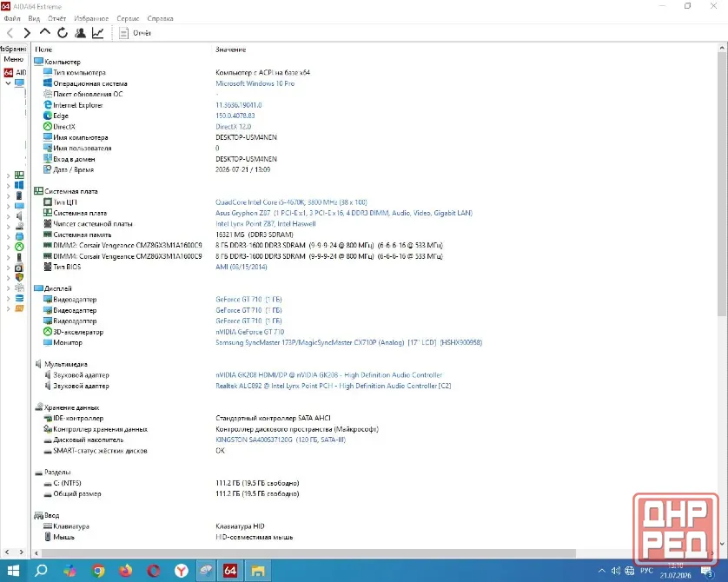This screenshot has width=728, height=582.
Task: Open the Asus Gryphon Z87 motherboard link
Action: coord(343,213)
